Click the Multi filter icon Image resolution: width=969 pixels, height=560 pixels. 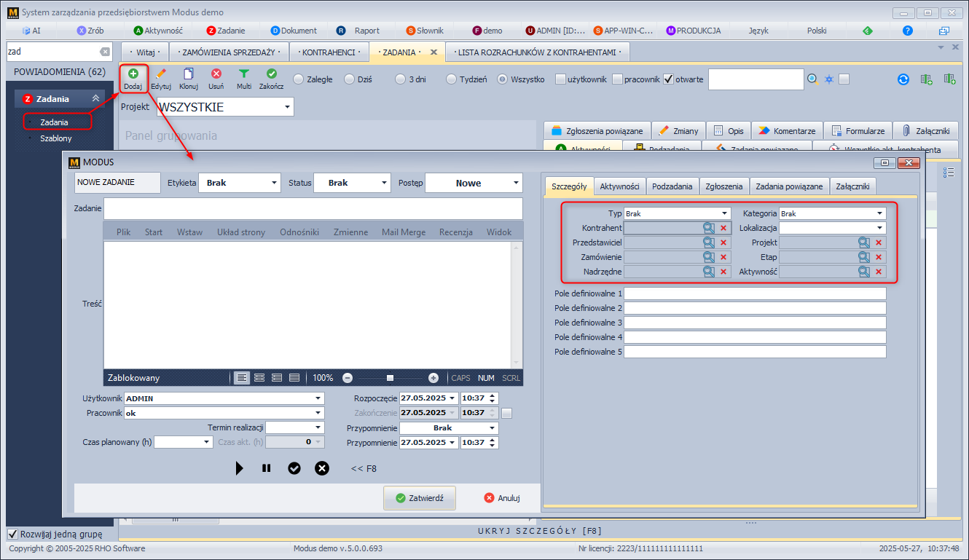(x=244, y=74)
